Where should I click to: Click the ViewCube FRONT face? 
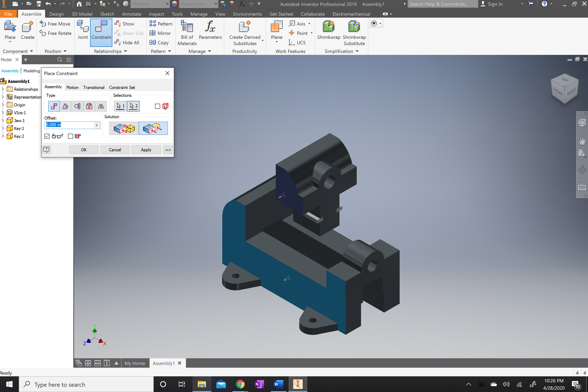tap(558, 92)
